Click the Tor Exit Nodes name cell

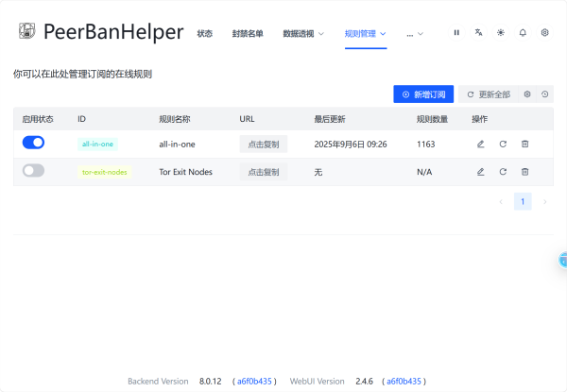pos(185,172)
